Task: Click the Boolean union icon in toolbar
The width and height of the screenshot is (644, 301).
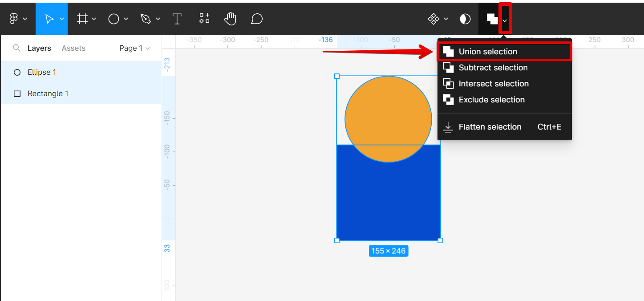Action: click(x=492, y=19)
